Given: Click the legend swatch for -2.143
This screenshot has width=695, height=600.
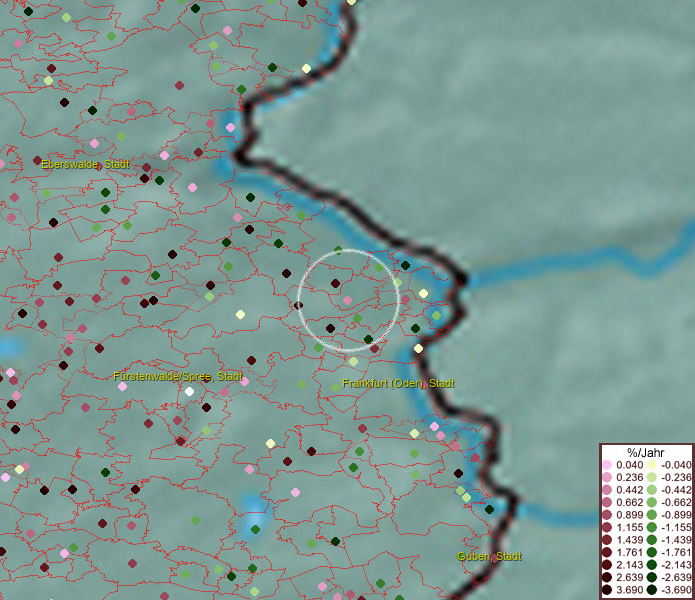Looking at the screenshot, I should 652,565.
